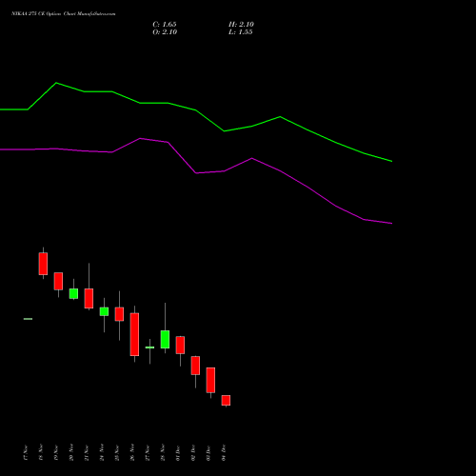Click the '27 Nov' date label
This screenshot has height=476, width=476.
148,452
